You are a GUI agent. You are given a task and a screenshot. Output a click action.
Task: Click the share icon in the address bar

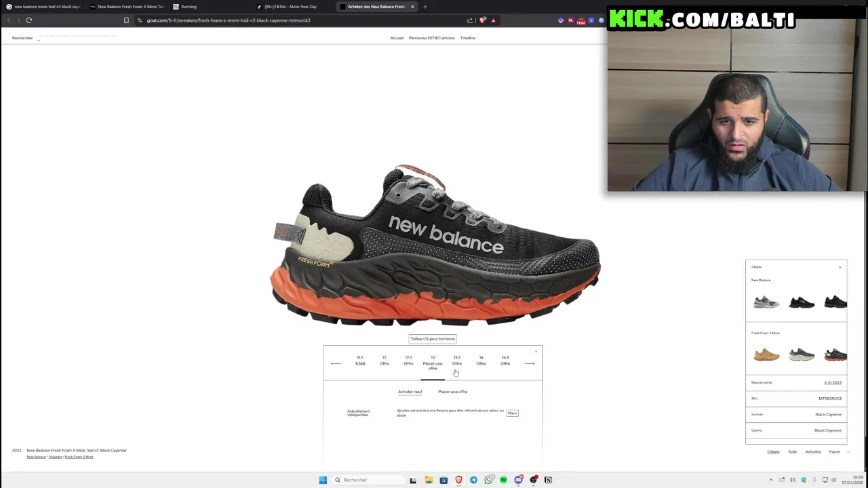(470, 20)
